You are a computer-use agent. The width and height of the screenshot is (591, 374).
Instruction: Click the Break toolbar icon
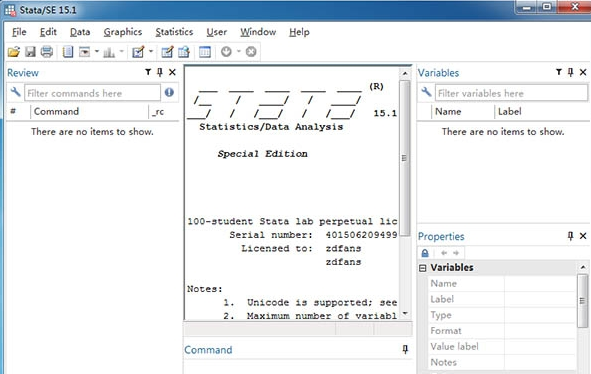pos(251,52)
